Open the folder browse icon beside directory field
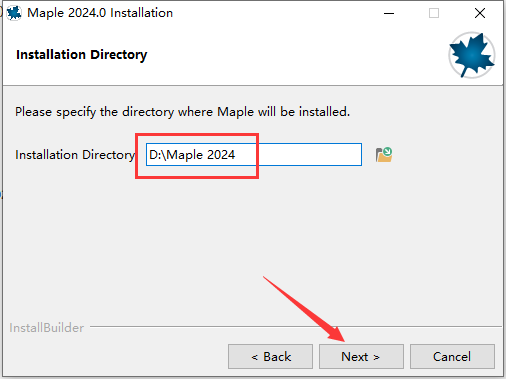506x379 pixels. click(384, 155)
